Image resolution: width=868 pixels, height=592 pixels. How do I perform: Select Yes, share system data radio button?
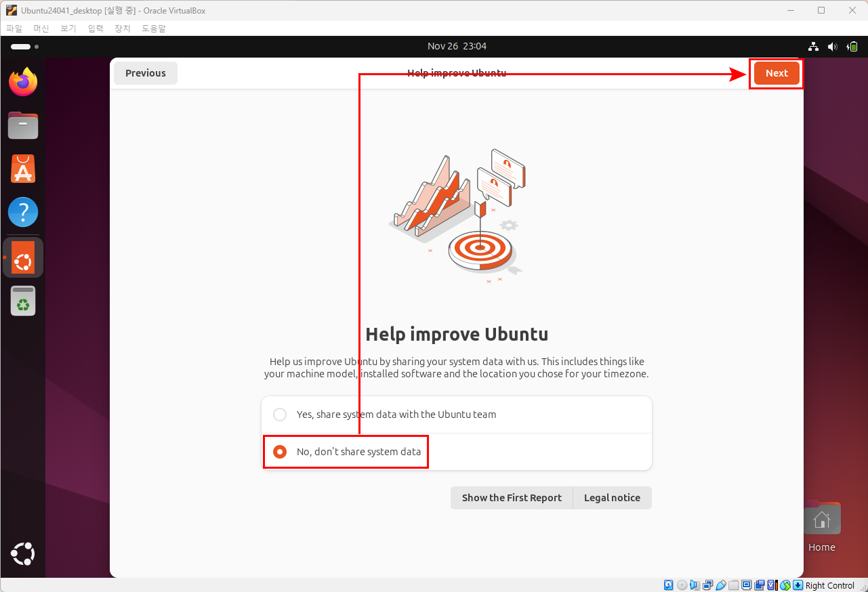[280, 415]
